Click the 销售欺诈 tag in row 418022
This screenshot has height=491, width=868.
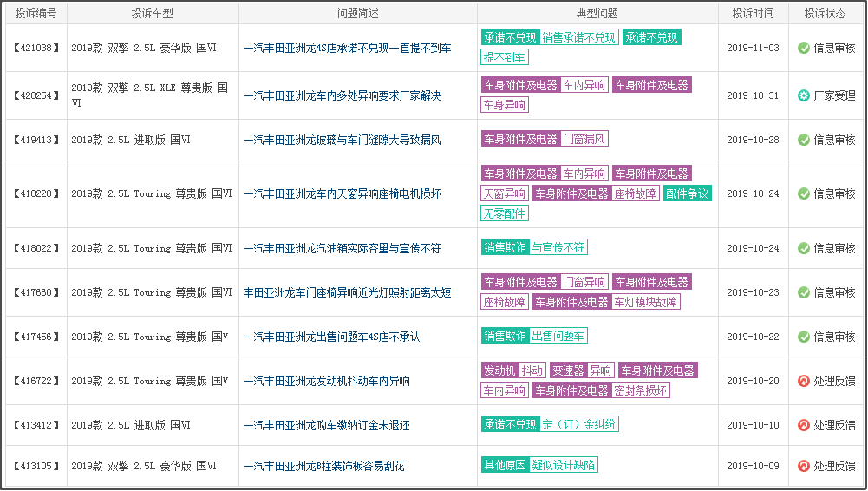tap(505, 247)
